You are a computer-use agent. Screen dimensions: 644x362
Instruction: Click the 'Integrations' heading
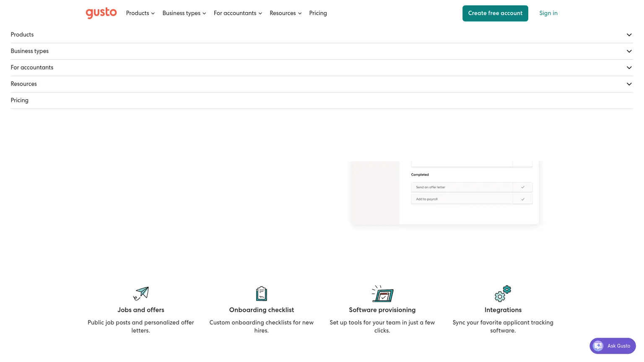pyautogui.click(x=503, y=310)
